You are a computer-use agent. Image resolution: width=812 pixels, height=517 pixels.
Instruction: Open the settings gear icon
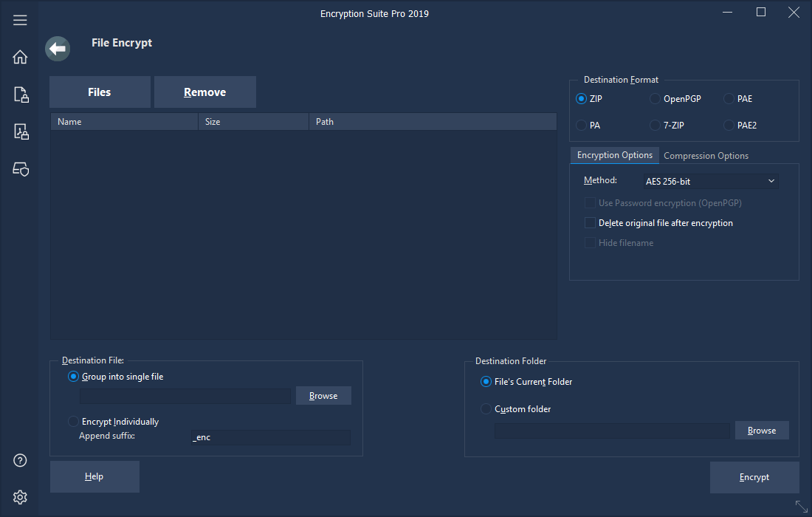coord(20,497)
